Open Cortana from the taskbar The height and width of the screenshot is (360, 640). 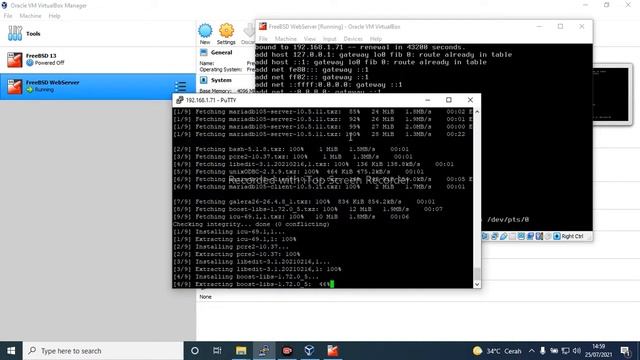(x=195, y=351)
